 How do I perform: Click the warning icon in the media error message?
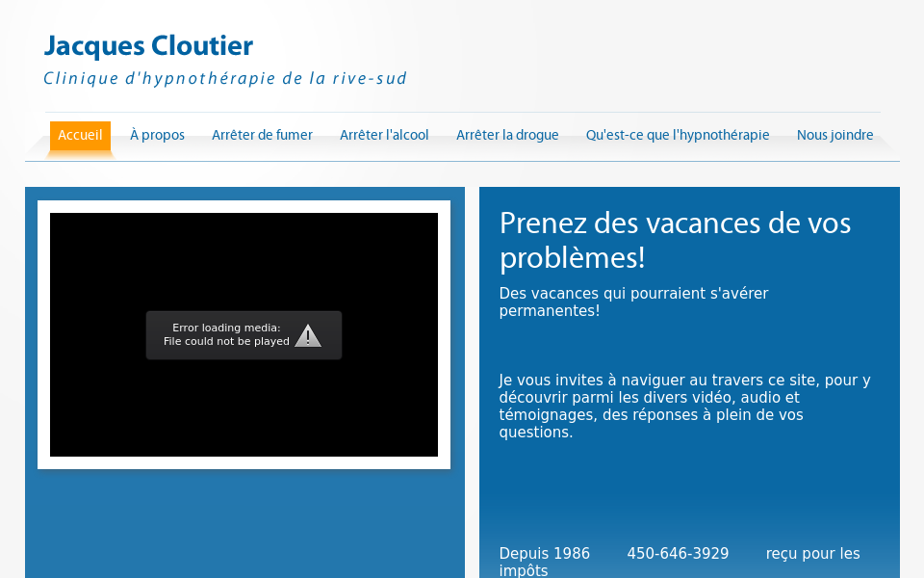[308, 334]
